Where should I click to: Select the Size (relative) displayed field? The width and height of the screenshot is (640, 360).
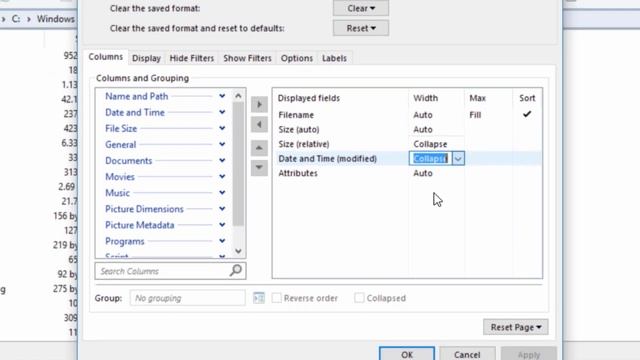[407, 144]
